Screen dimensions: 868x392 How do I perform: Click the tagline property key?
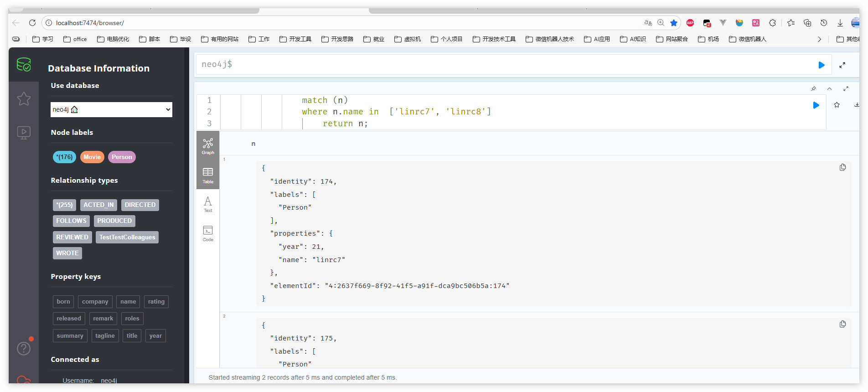pyautogui.click(x=105, y=335)
